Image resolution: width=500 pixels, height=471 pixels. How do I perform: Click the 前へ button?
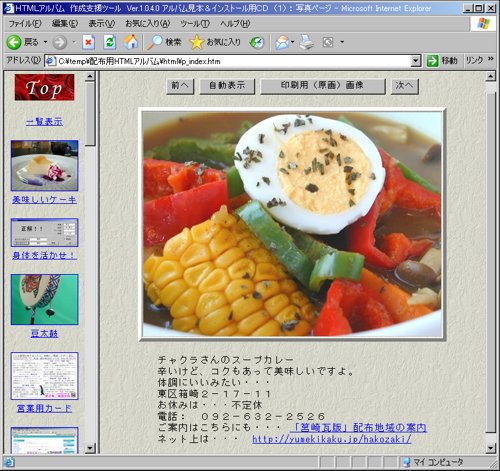180,86
